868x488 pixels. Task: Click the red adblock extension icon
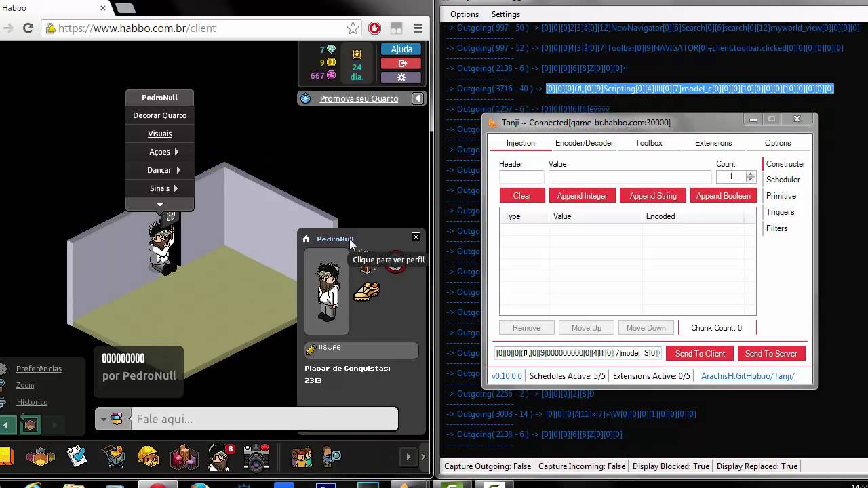point(374,28)
